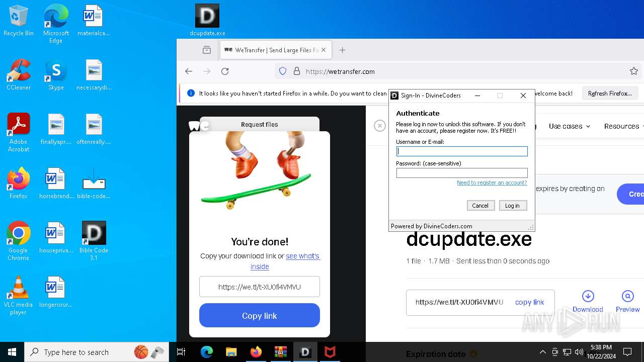Viewport: 644px width, 362px height.
Task: Click Log in button
Action: pyautogui.click(x=513, y=205)
